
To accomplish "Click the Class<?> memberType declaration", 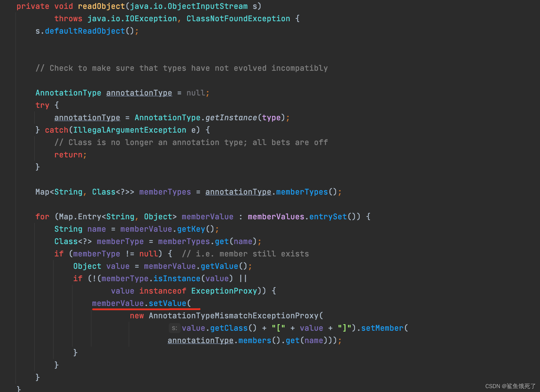I will pyautogui.click(x=99, y=241).
